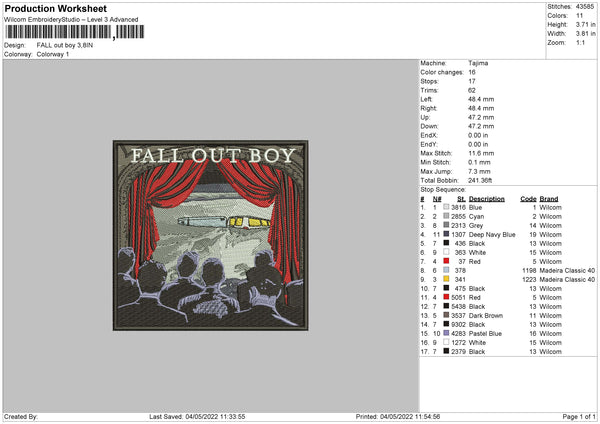Click the Description column header
The height and width of the screenshot is (424, 600).
[486, 199]
